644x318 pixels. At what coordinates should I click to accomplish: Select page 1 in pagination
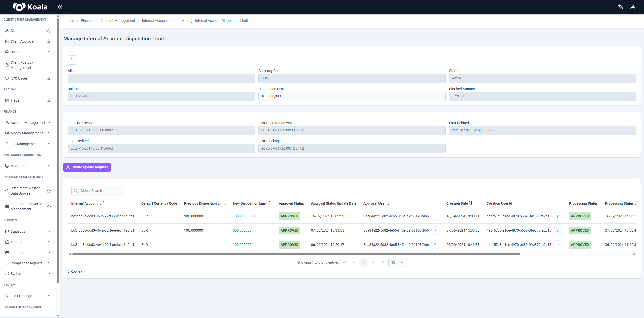(363, 262)
